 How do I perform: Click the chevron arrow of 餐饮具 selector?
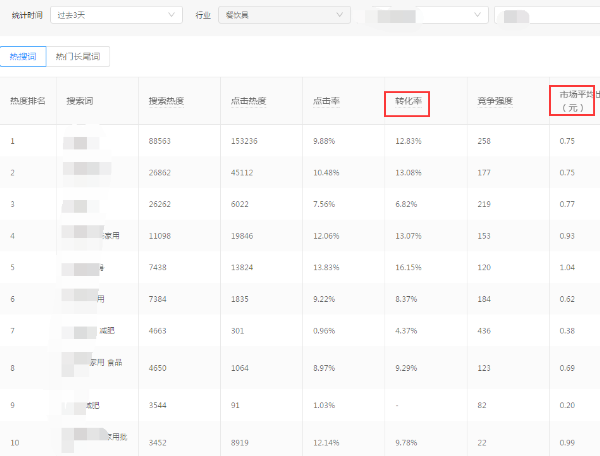340,15
